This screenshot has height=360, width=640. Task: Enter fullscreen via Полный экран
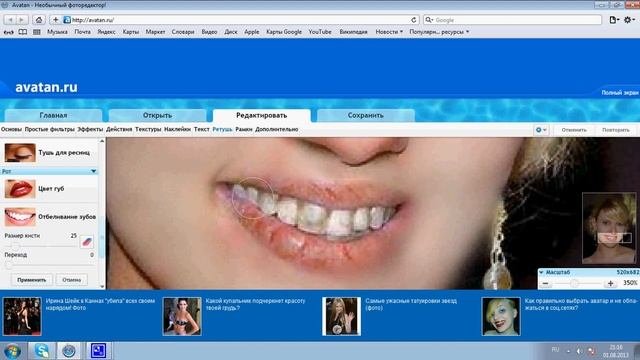(620, 93)
